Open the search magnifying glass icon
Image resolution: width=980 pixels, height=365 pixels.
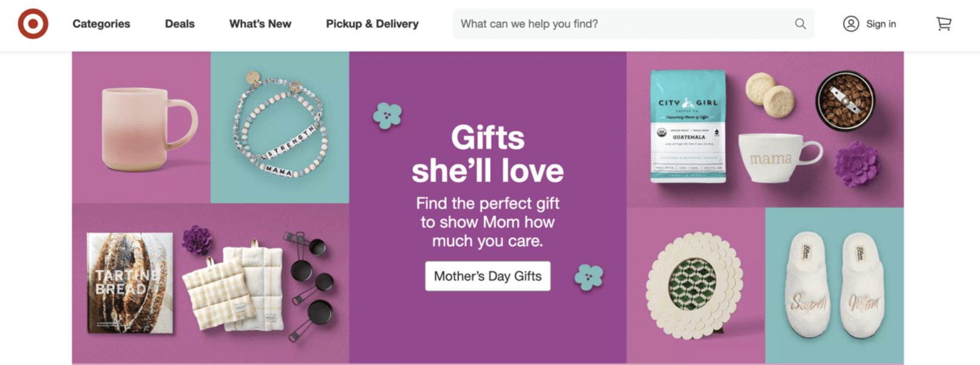click(x=800, y=24)
